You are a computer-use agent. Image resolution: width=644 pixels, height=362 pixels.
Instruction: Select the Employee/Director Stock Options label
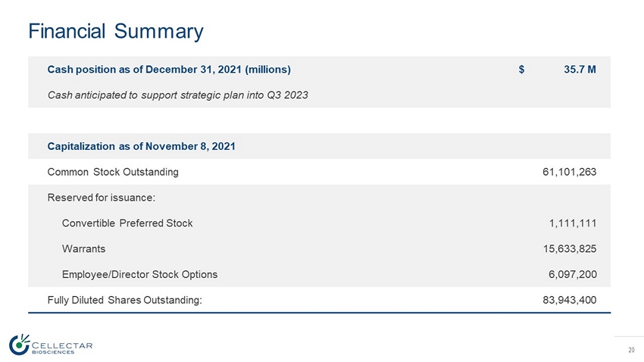139,274
